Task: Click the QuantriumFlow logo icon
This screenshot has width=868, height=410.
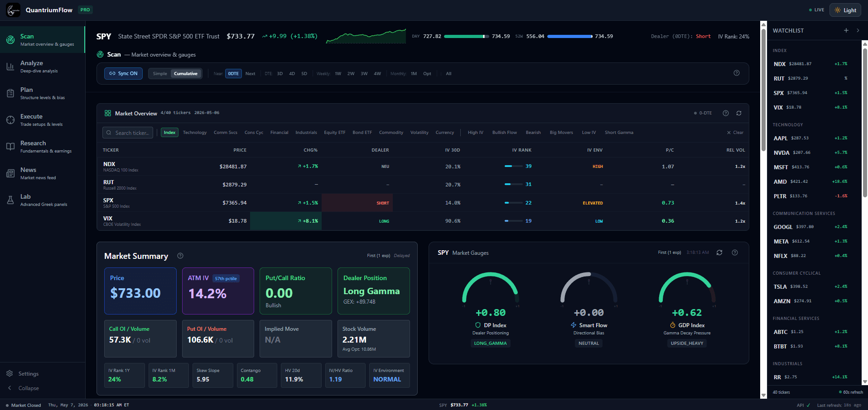Action: pos(13,10)
